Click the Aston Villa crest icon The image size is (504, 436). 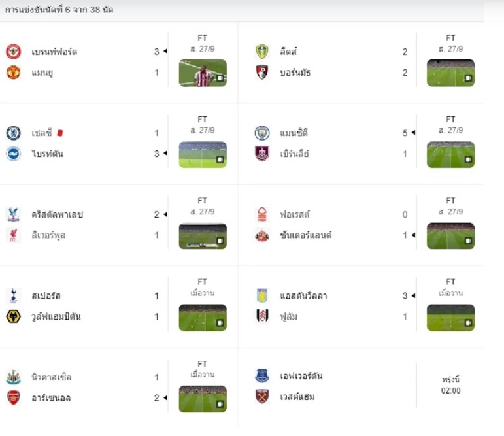[x=262, y=295]
